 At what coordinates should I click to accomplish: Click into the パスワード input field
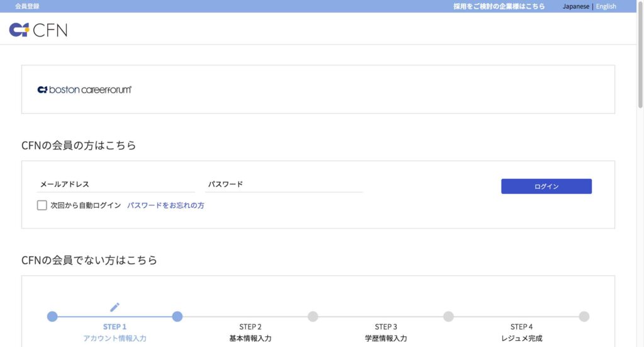[285, 185]
